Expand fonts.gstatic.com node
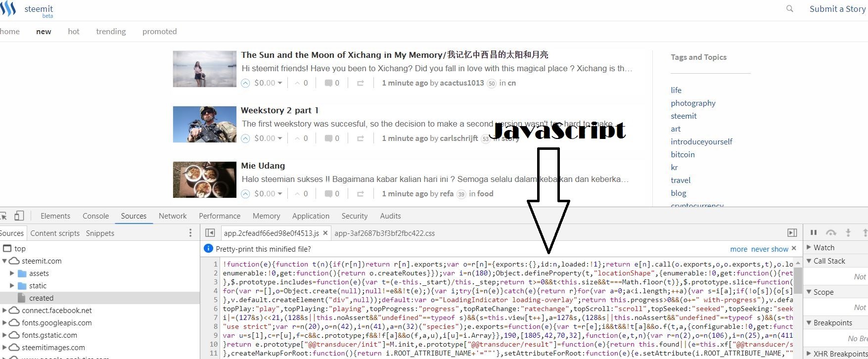 4,335
